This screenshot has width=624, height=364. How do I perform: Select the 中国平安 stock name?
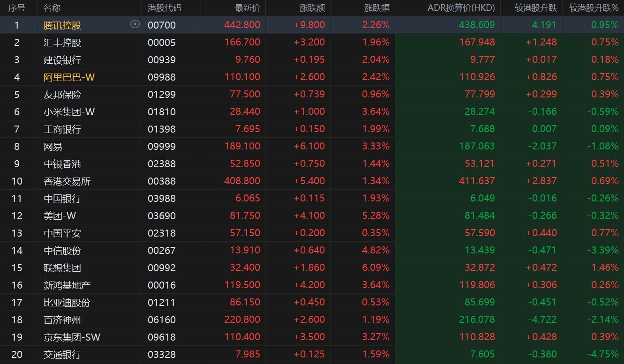[62, 233]
